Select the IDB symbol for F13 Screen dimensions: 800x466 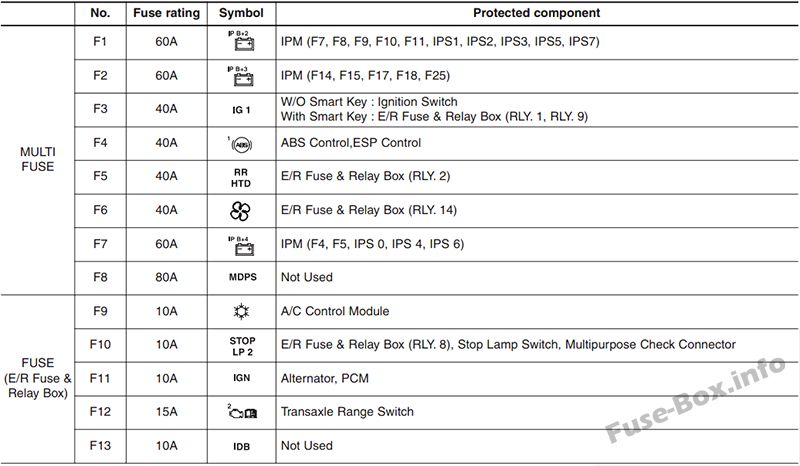click(241, 447)
